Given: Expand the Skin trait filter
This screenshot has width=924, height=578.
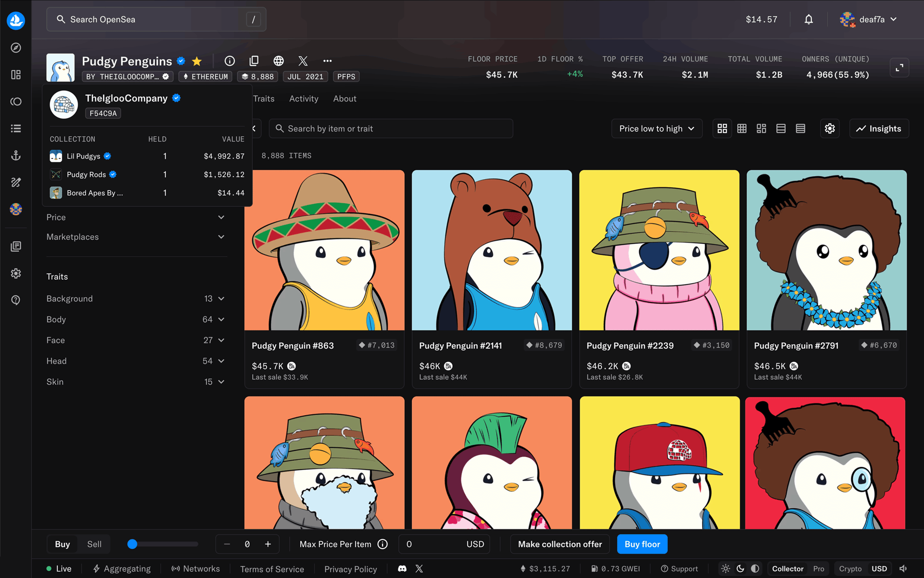Looking at the screenshot, I should tap(136, 381).
